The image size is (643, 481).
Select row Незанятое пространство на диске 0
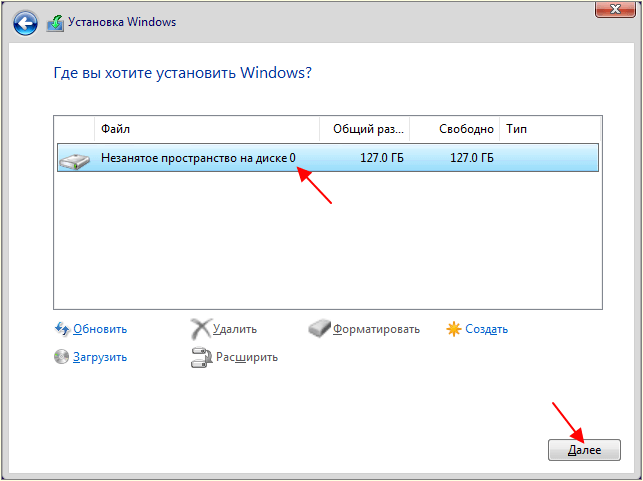click(x=328, y=157)
